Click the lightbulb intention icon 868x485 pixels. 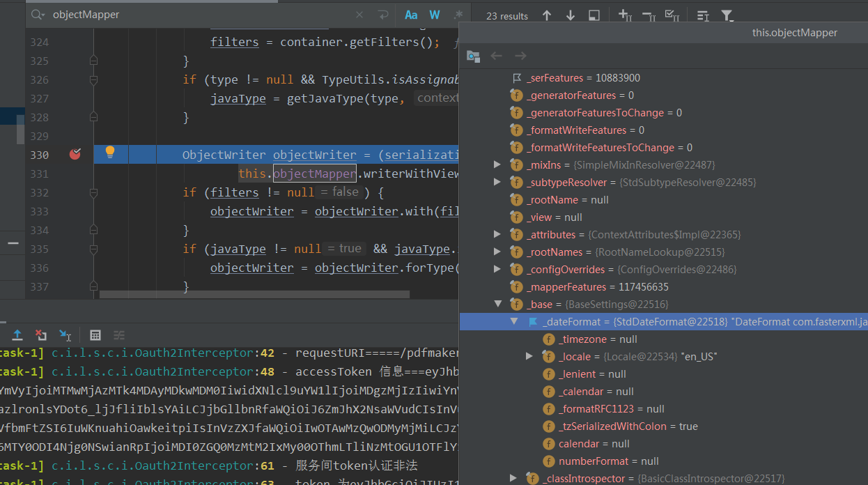pyautogui.click(x=109, y=153)
